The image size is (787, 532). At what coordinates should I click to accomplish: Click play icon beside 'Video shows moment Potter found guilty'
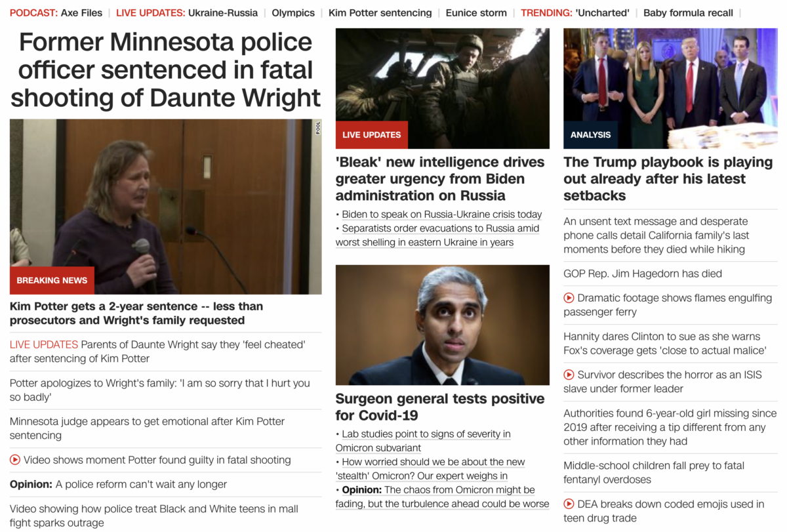[x=15, y=460]
